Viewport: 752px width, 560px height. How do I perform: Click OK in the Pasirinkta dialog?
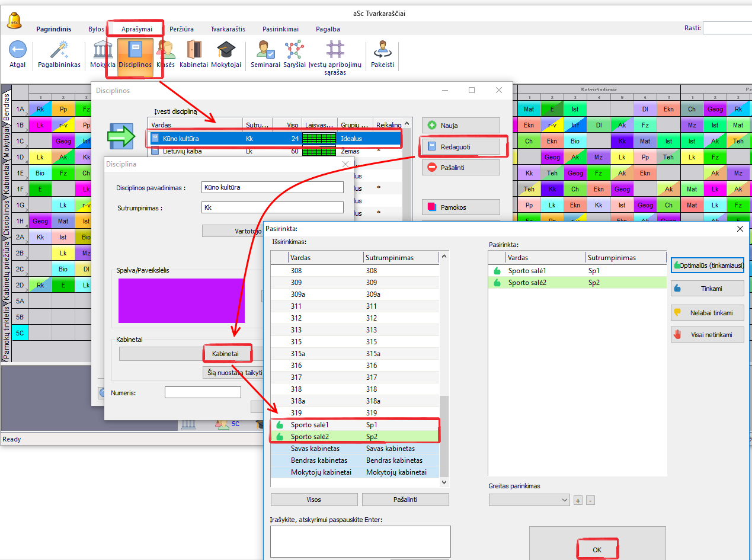(x=597, y=549)
